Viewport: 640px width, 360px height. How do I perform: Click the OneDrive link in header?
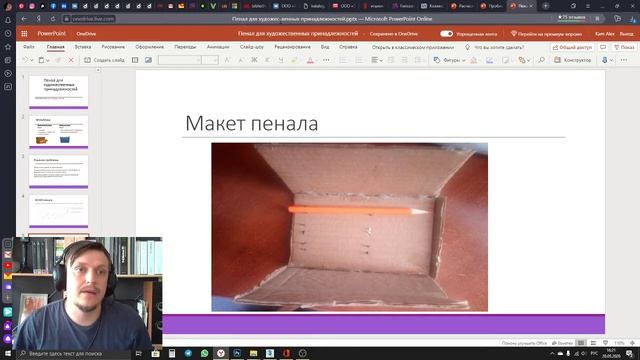pyautogui.click(x=86, y=34)
